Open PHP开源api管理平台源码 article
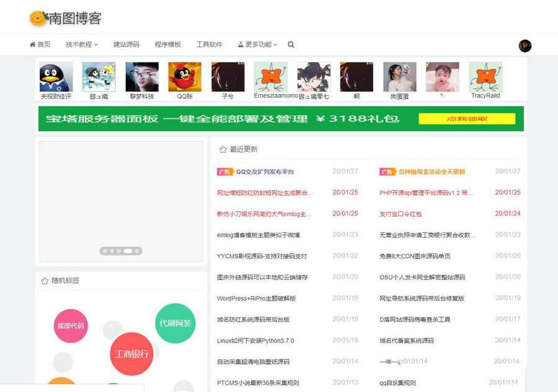Image resolution: width=558 pixels, height=392 pixels. (x=427, y=193)
